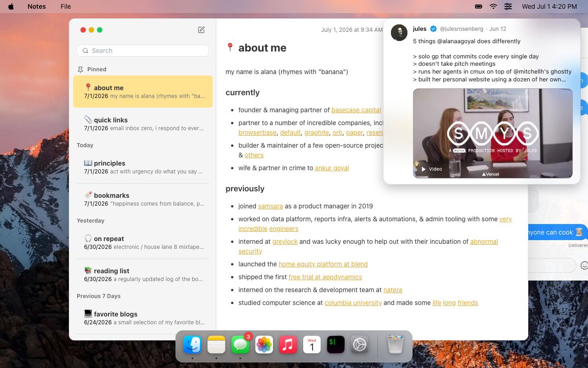Open the 'orb' link
This screenshot has height=368, width=588.
338,132
